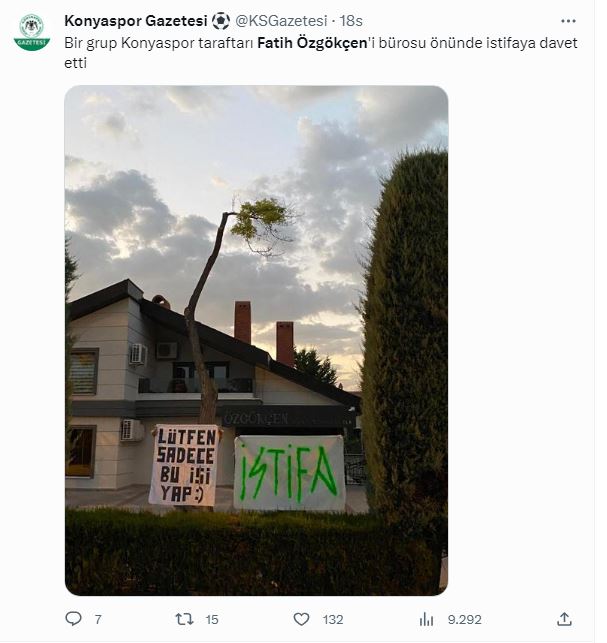The image size is (607, 643).
Task: Click the soccer ball emoji badge
Action: 221,21
